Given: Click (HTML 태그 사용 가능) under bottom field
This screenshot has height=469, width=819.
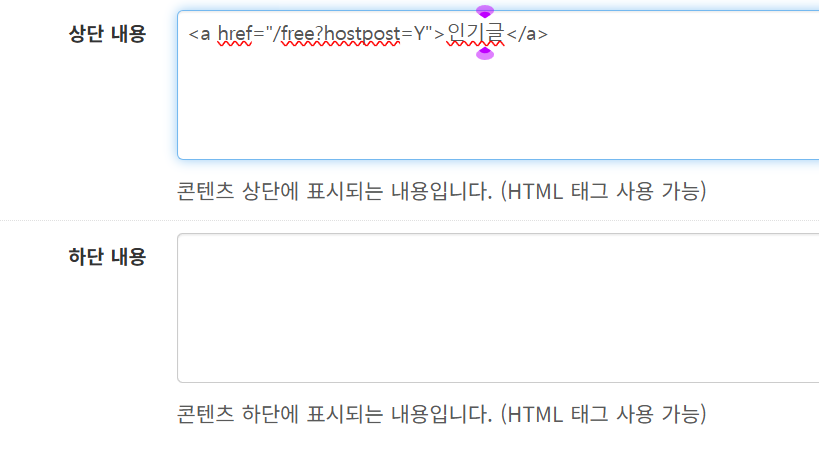Looking at the screenshot, I should click(603, 414).
